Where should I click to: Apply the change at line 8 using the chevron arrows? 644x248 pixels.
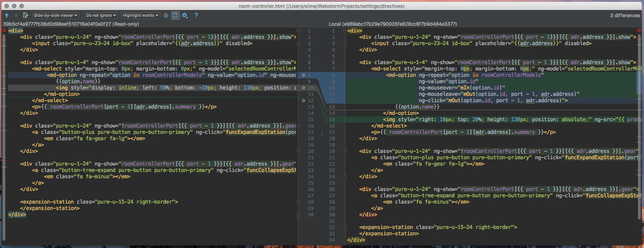[x=303, y=75]
